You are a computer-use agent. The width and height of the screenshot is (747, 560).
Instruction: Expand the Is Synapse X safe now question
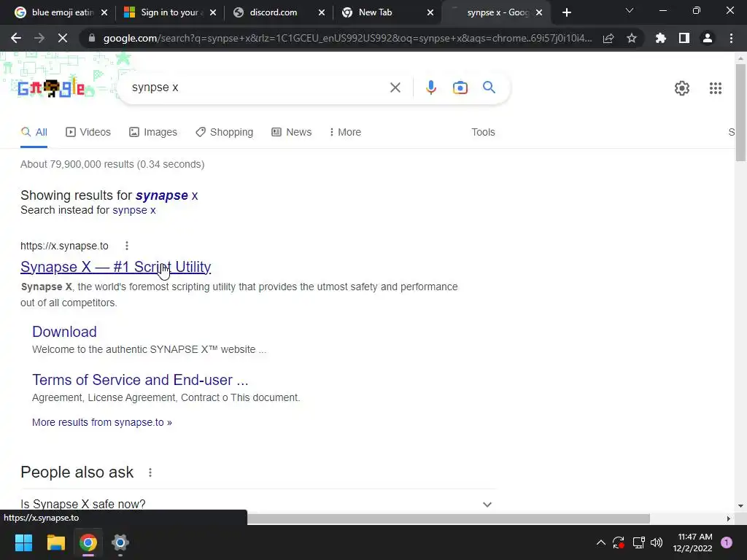pyautogui.click(x=258, y=504)
